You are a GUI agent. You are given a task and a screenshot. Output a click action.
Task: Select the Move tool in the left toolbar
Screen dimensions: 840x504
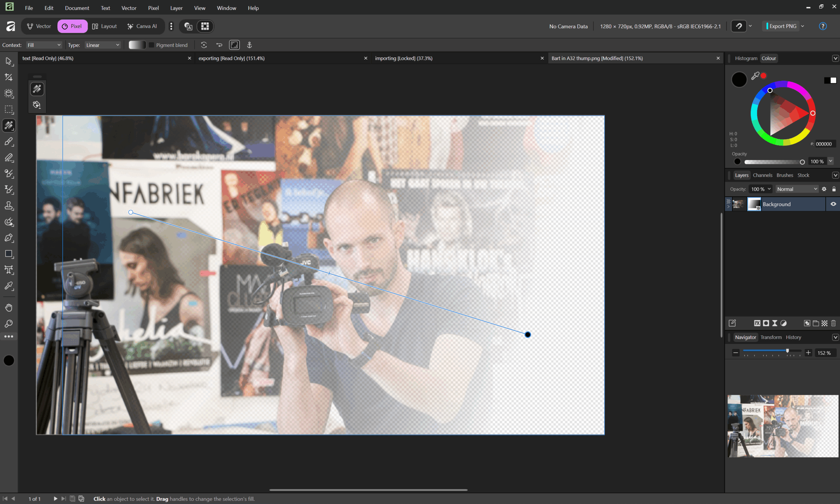pos(9,61)
